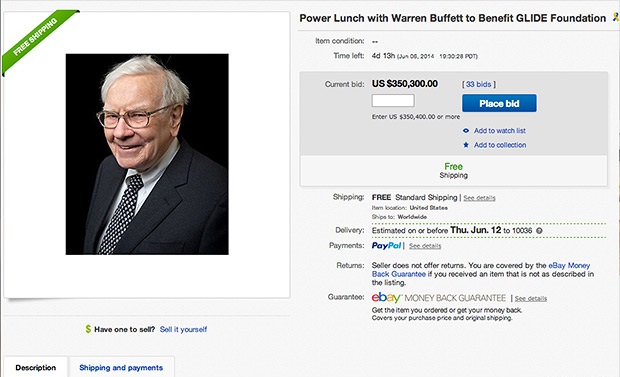This screenshot has height=377, width=620.
Task: Open the eBay Money Back Guarantee link
Action: [481, 269]
